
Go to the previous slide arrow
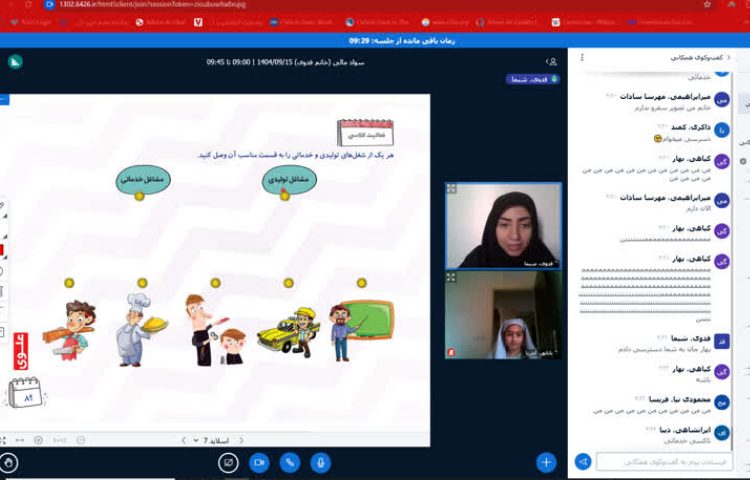click(x=240, y=440)
